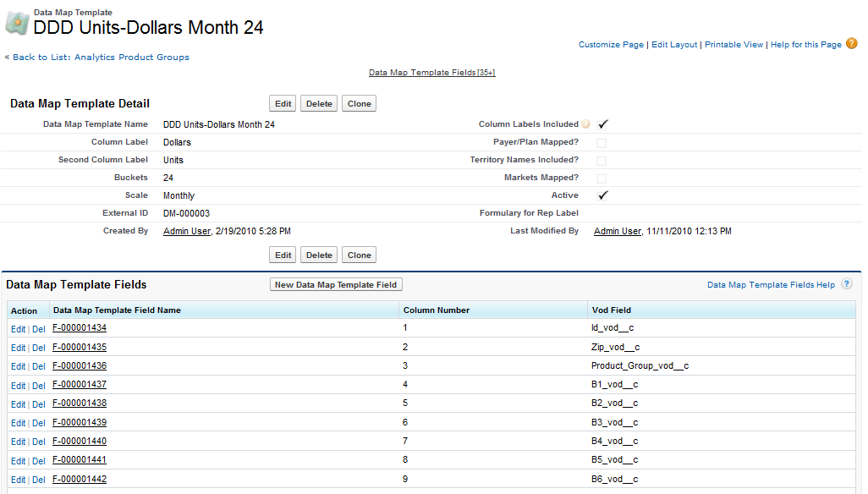868x494 pixels.
Task: Click the top Delete button
Action: coord(319,104)
